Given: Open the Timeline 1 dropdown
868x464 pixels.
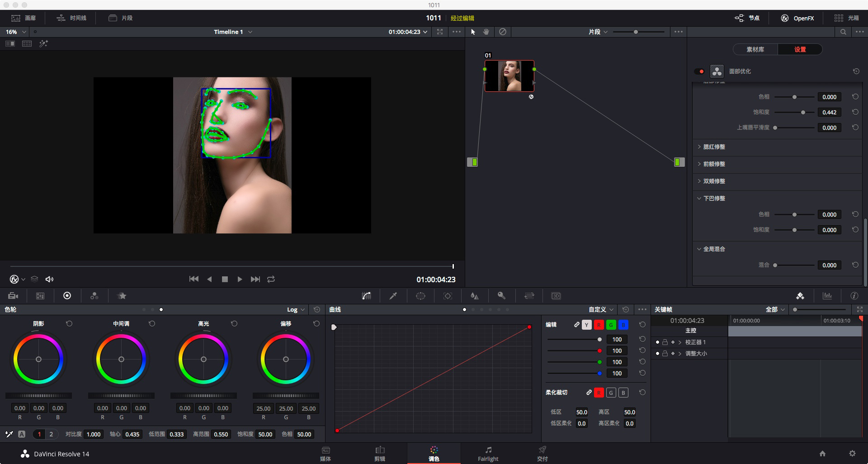Looking at the screenshot, I should coord(233,32).
